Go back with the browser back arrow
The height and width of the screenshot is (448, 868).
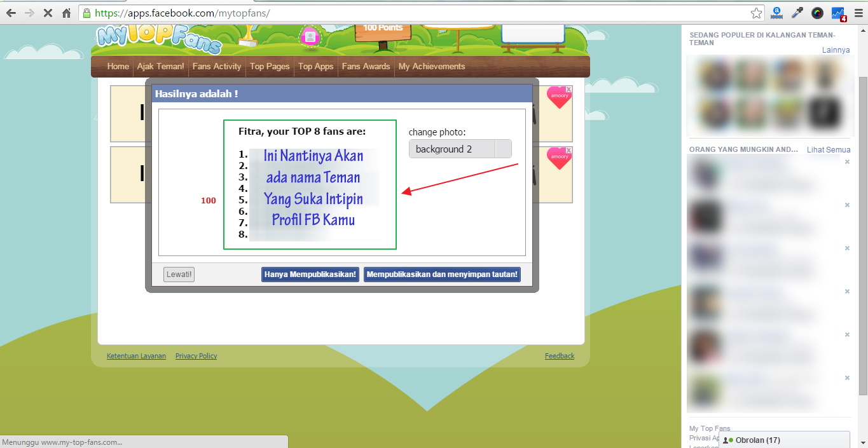pyautogui.click(x=11, y=13)
